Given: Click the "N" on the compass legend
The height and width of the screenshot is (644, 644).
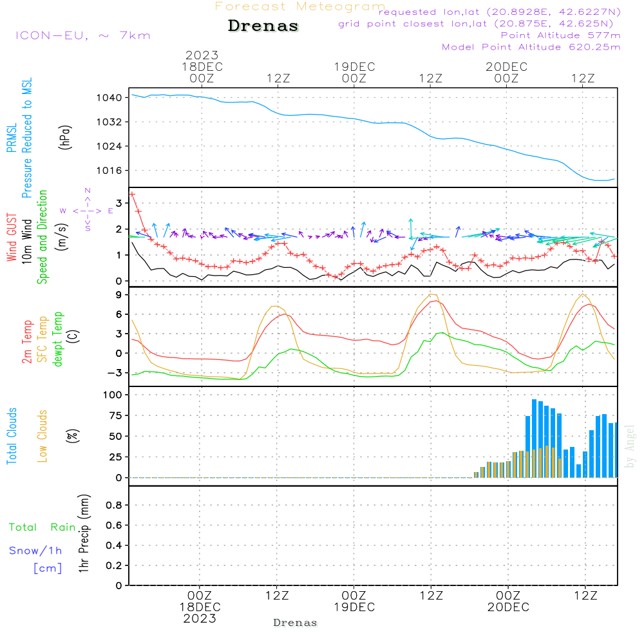Looking at the screenshot, I should (x=88, y=191).
